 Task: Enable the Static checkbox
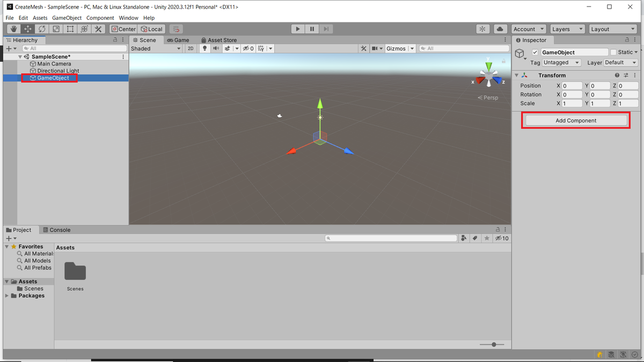[613, 52]
